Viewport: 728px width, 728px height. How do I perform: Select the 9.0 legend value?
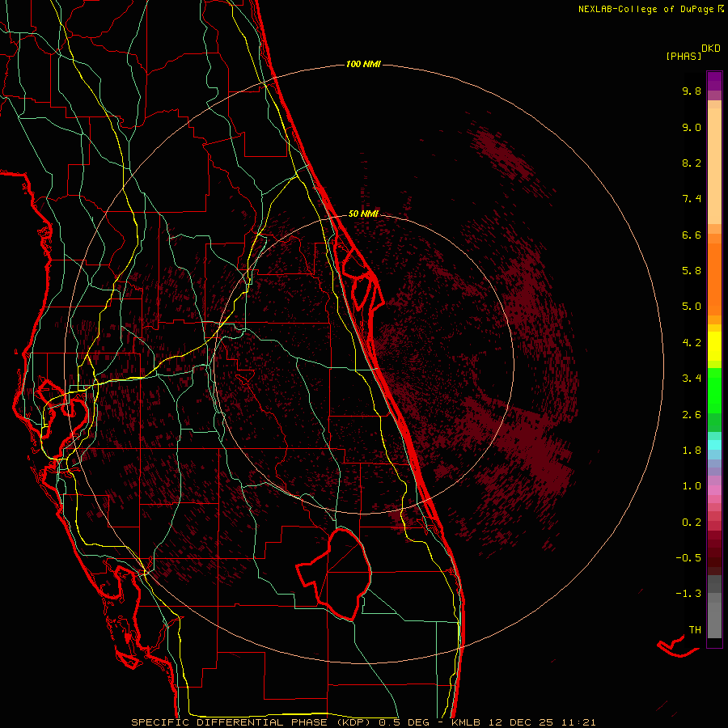click(692, 127)
